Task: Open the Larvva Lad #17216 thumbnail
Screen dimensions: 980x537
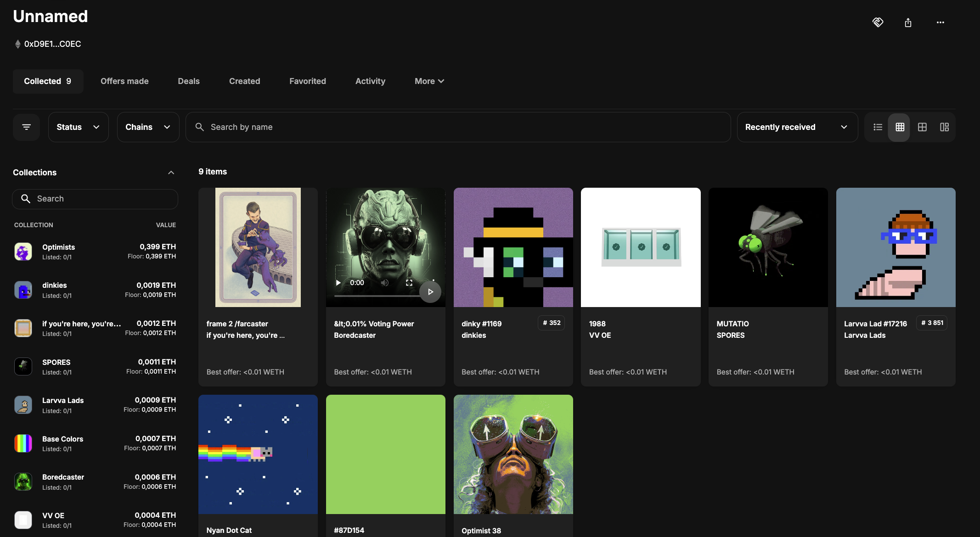Action: click(x=896, y=247)
